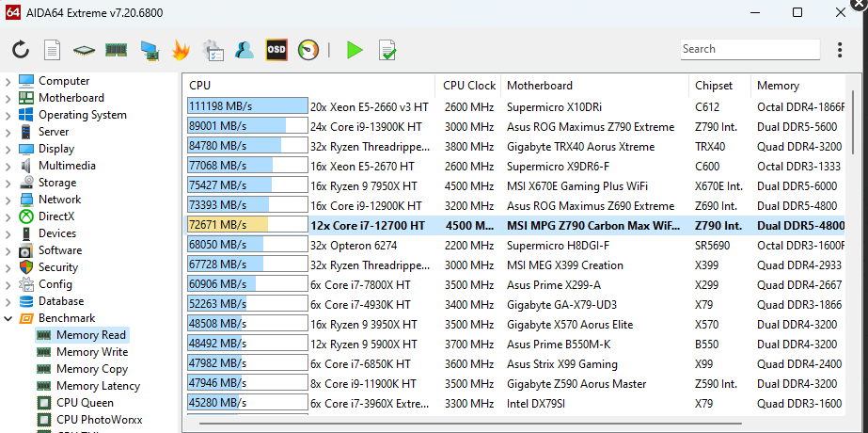The image size is (868, 433).
Task: Expand the Network tree node
Action: point(8,200)
